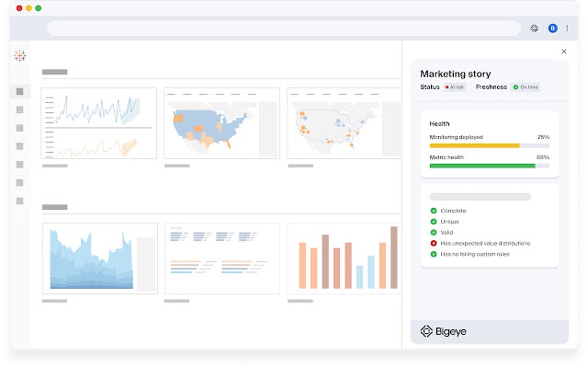Click the Tableau logo icon

point(20,55)
